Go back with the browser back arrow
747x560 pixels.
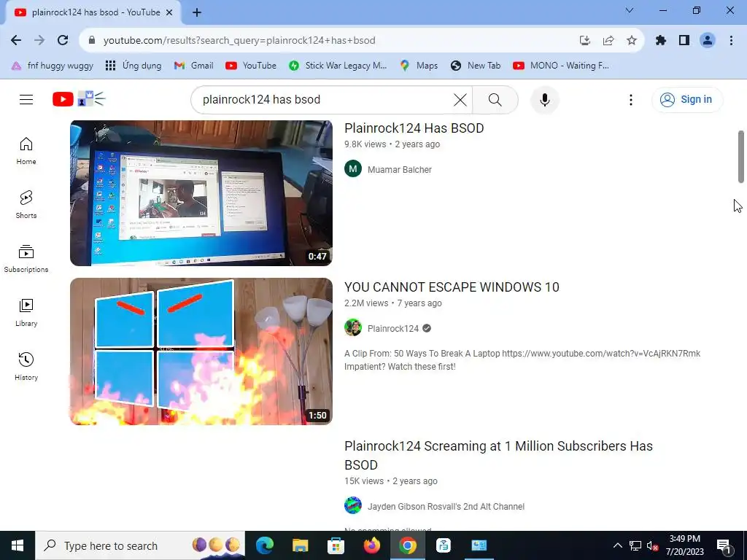[x=16, y=41]
